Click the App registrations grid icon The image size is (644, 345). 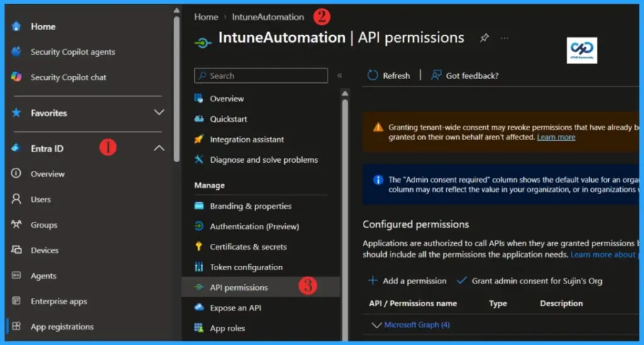[x=16, y=326]
